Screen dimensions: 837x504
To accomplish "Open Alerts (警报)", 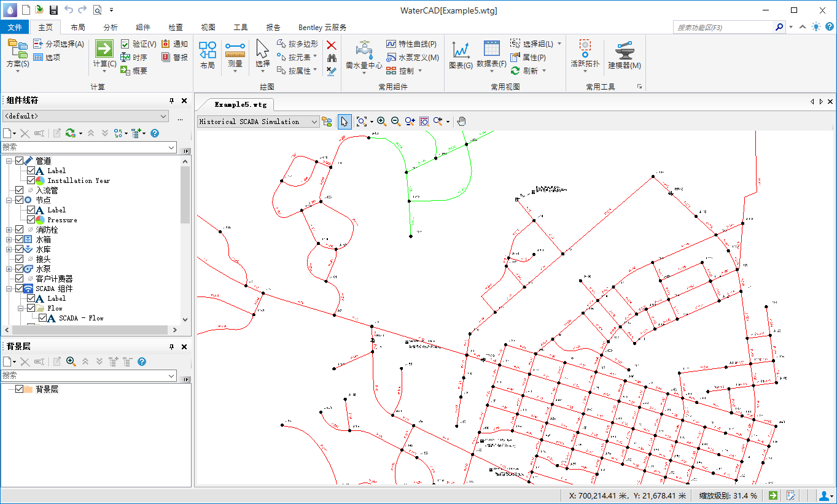I will [174, 58].
